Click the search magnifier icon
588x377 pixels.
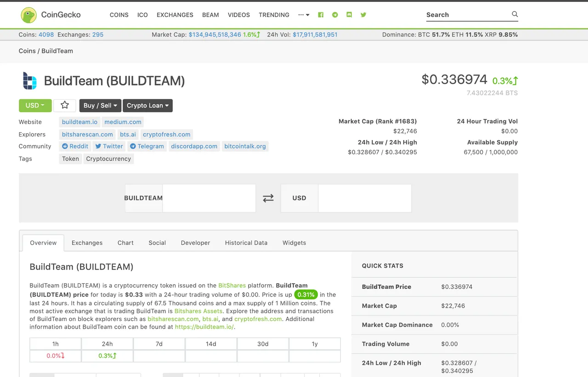(514, 14)
